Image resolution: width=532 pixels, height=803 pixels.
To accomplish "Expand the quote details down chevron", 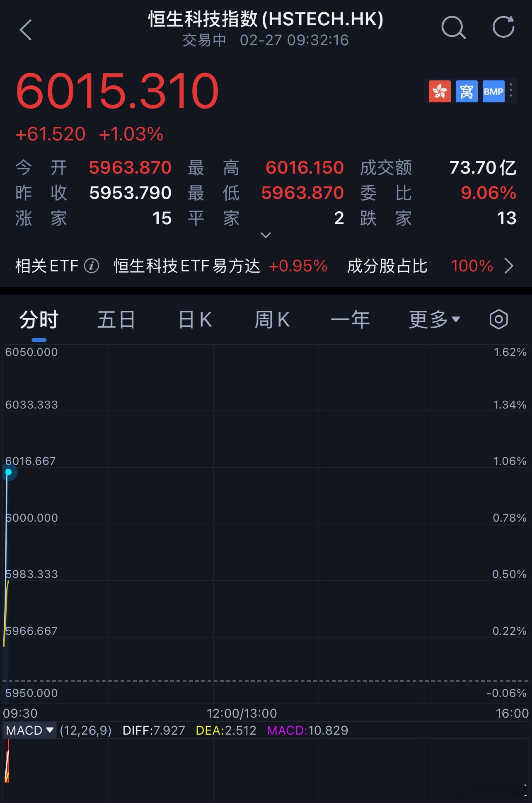I will [x=266, y=235].
